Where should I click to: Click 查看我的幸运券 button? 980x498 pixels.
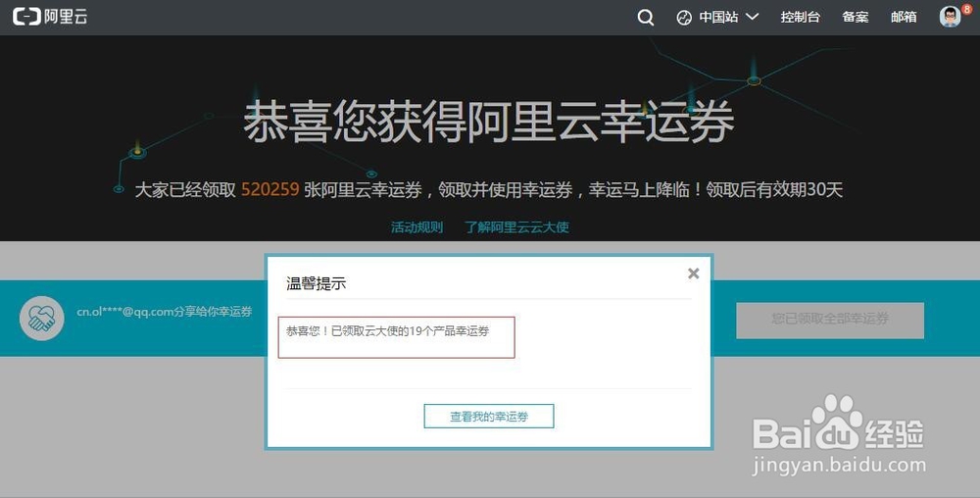pos(489,417)
